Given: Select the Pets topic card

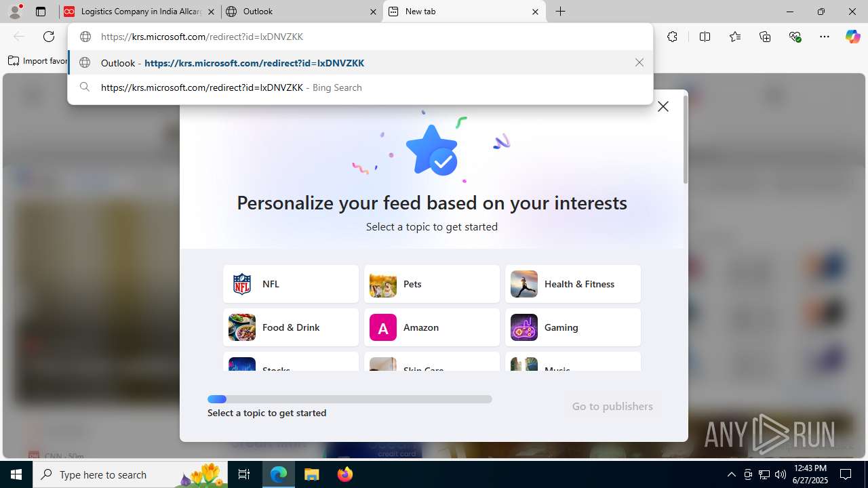Looking at the screenshot, I should pos(432,284).
